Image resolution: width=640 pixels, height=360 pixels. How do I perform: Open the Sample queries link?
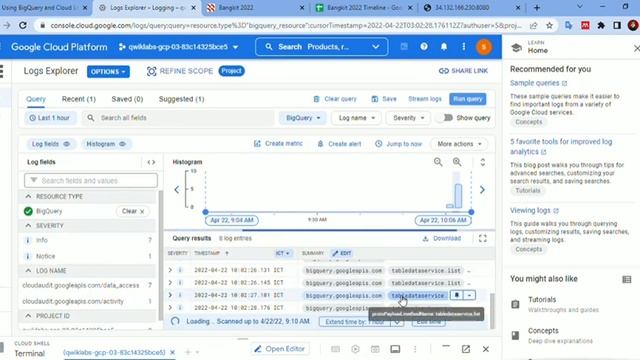[538, 83]
